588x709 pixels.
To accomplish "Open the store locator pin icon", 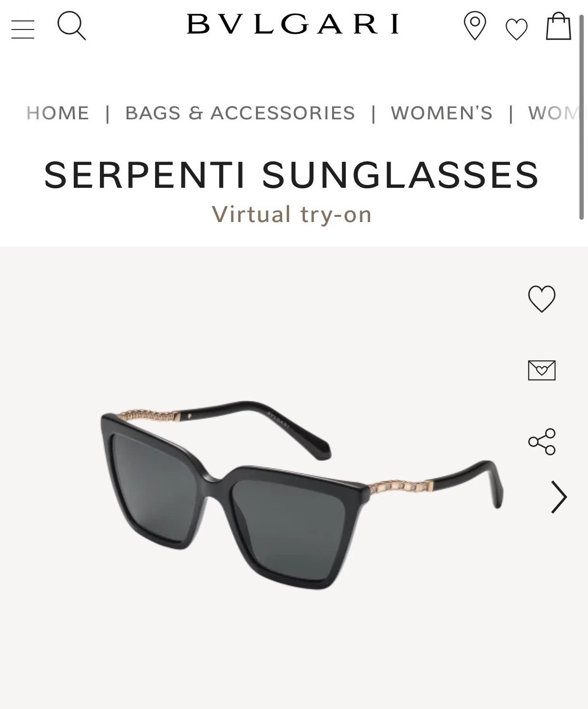I will click(x=475, y=26).
